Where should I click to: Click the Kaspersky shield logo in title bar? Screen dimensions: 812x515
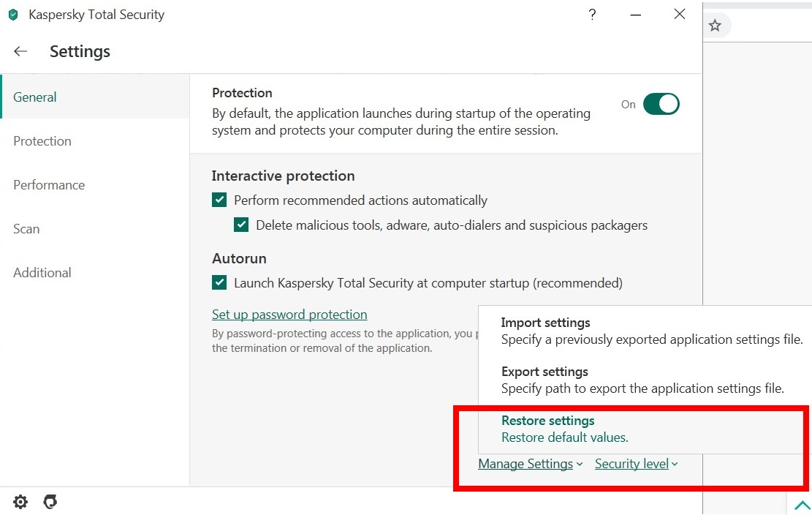click(13, 15)
